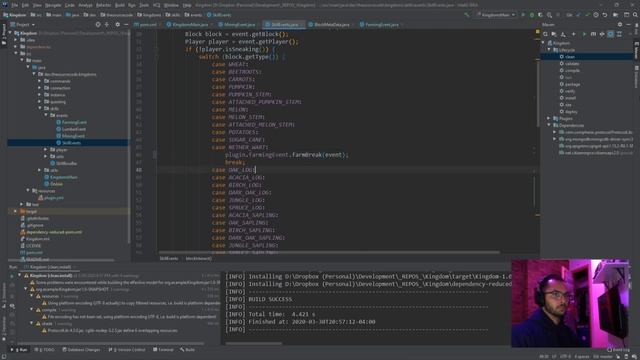Switch to the pom.xml editor tab
640x360 pixels.
coord(146,24)
